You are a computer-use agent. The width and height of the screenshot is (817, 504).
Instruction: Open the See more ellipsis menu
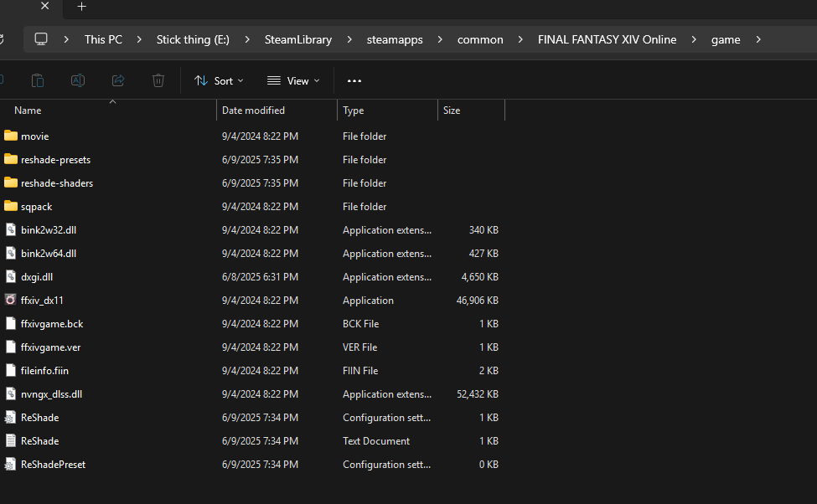pyautogui.click(x=354, y=80)
